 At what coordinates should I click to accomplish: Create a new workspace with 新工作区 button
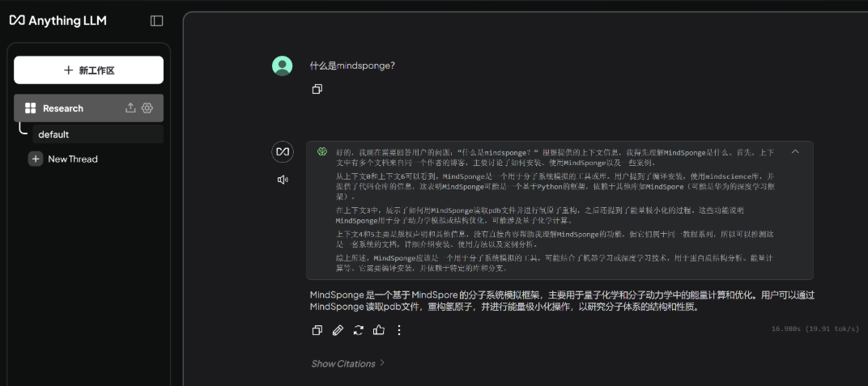pos(88,70)
